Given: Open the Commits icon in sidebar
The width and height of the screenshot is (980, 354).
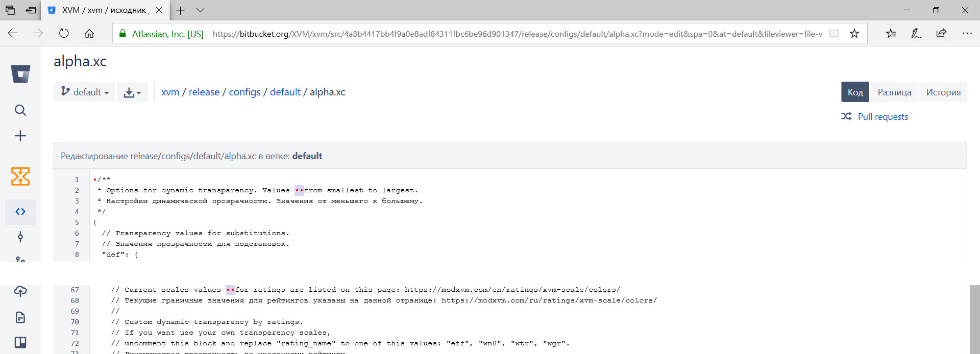Looking at the screenshot, I should 20,237.
